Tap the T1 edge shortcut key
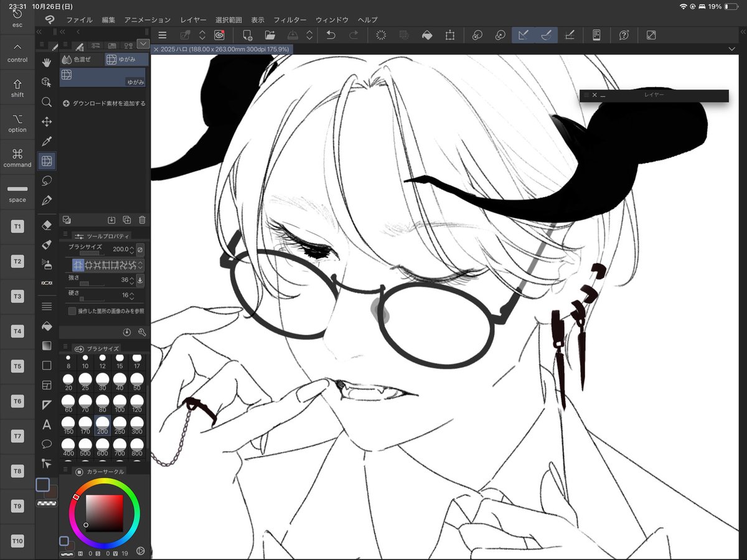The width and height of the screenshot is (747, 560). [17, 227]
